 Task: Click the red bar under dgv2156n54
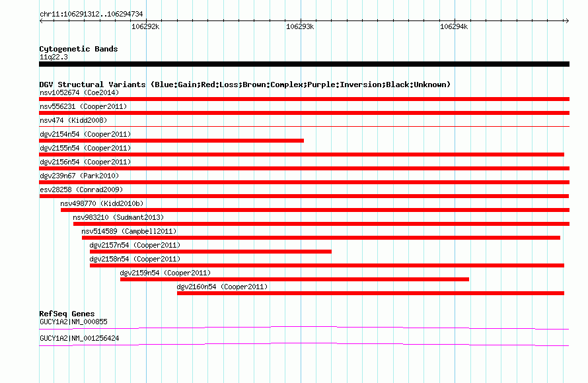click(x=304, y=168)
